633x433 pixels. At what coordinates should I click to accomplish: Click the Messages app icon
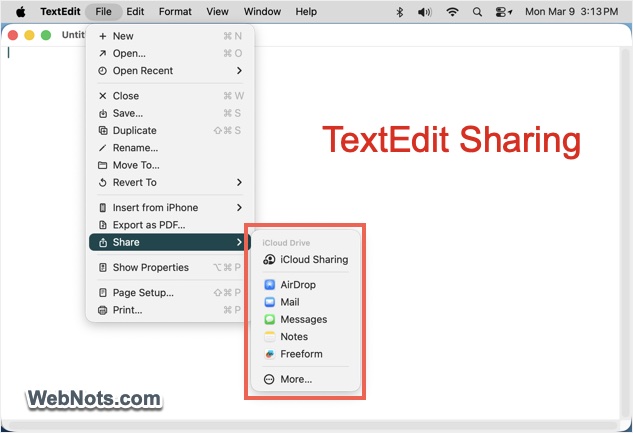tap(269, 319)
